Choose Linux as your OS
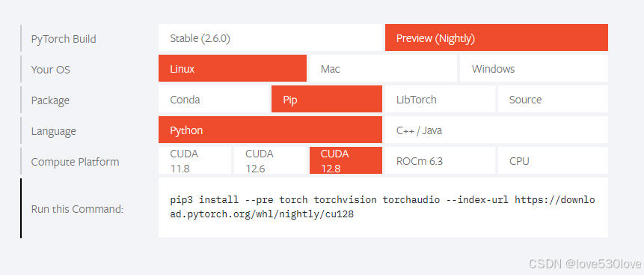The image size is (644, 275). [233, 68]
